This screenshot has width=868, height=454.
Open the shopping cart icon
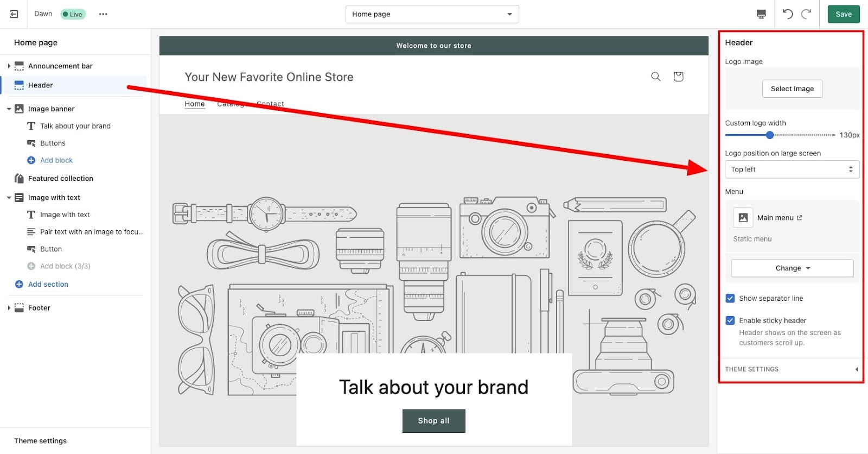pyautogui.click(x=678, y=77)
